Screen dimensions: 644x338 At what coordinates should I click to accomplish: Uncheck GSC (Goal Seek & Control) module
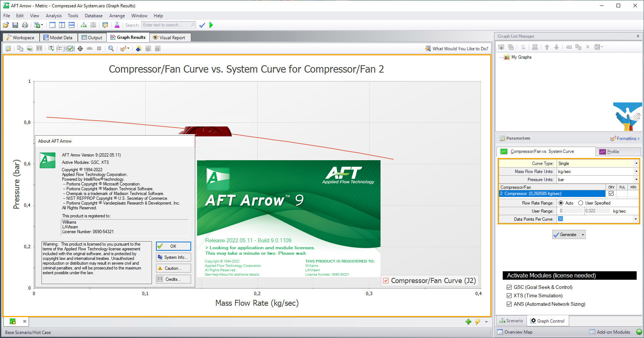[x=509, y=287]
